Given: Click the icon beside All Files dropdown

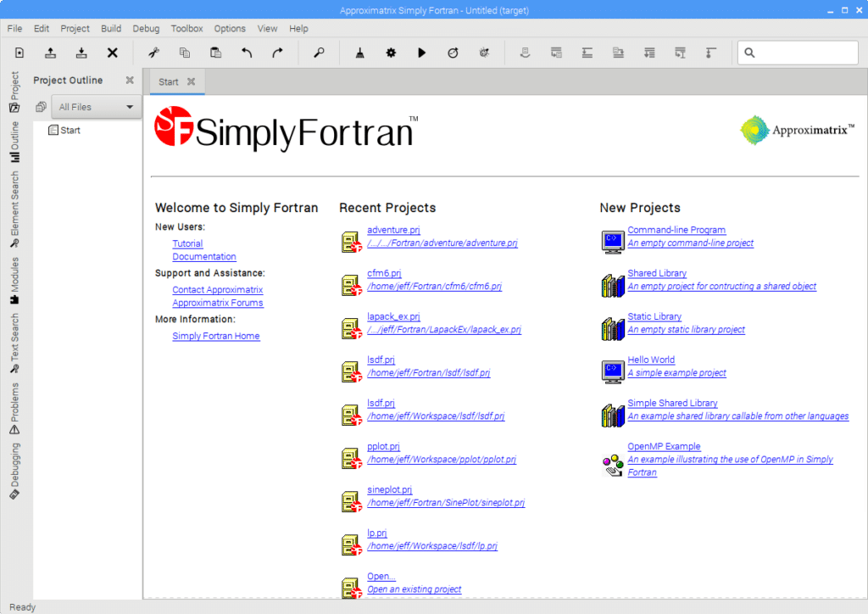Looking at the screenshot, I should [x=41, y=107].
